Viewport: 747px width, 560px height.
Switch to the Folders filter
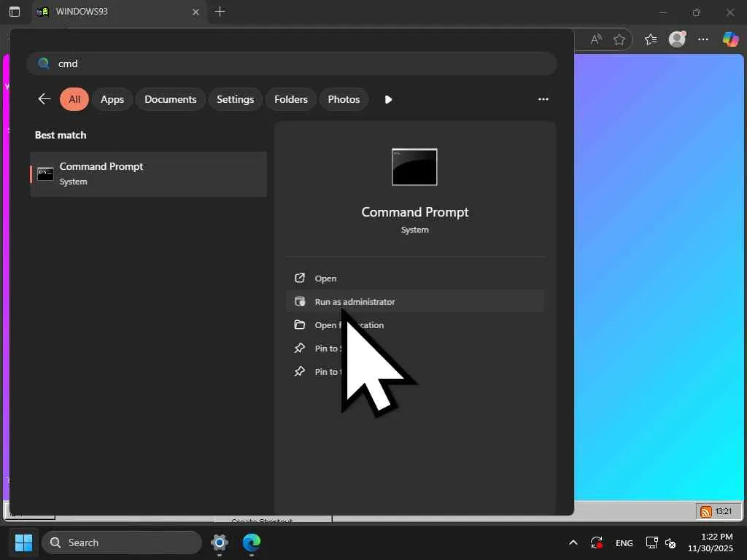pyautogui.click(x=290, y=99)
